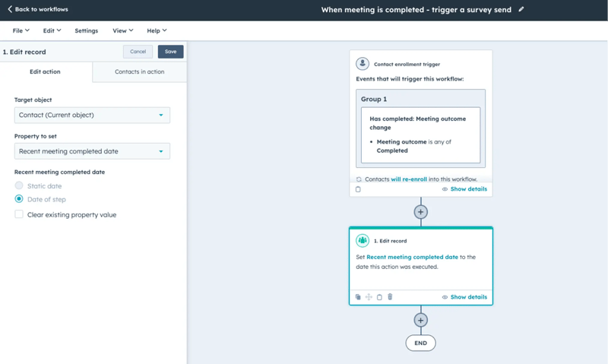
Task: Click the clone icon on Edit record card
Action: click(358, 297)
